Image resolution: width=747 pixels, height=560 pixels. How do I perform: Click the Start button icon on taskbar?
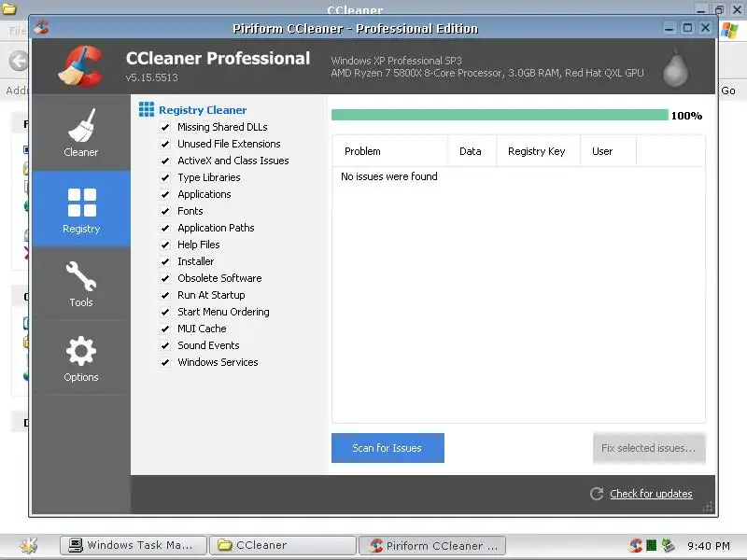[29, 545]
